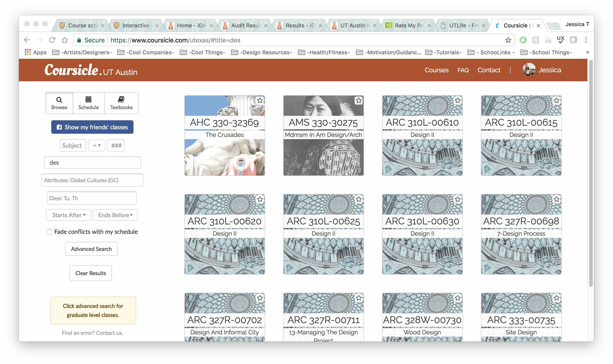
Task: Star the ARC 333-00735 course
Action: pos(556,298)
